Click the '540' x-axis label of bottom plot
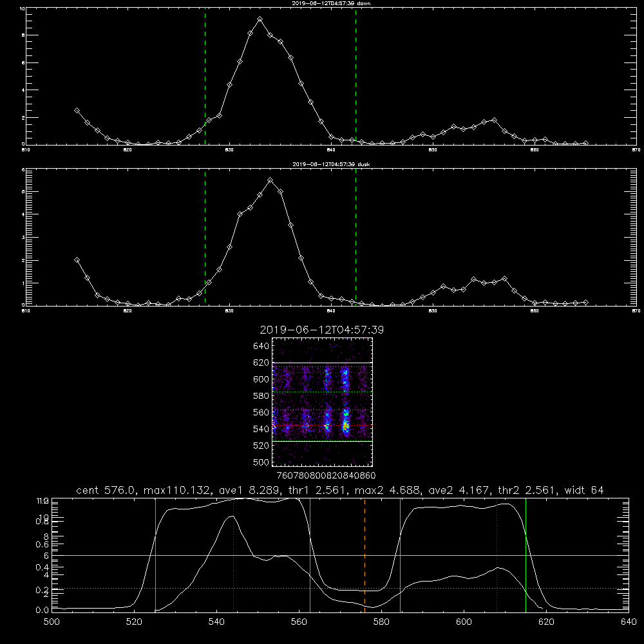Screen dimensions: 644x644 216,622
